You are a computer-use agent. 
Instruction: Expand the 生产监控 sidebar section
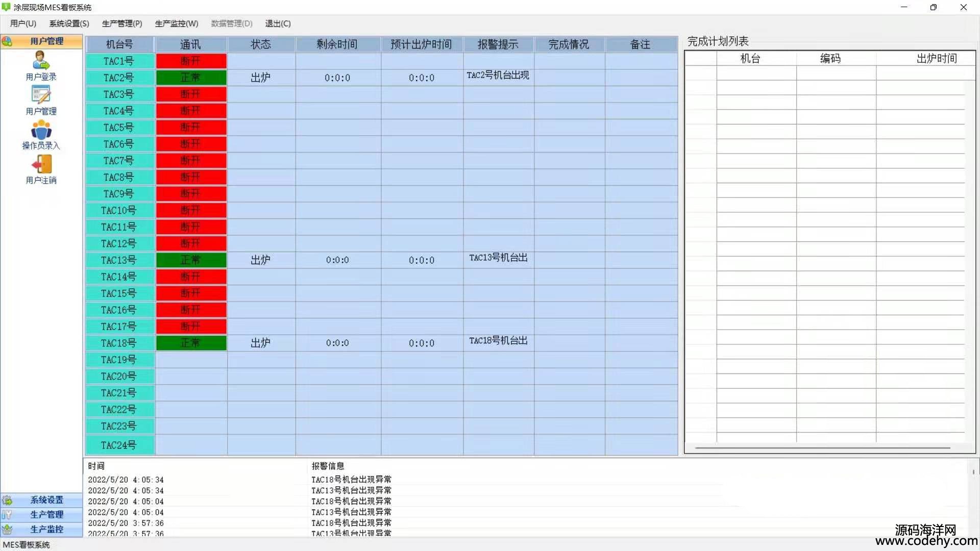click(41, 529)
